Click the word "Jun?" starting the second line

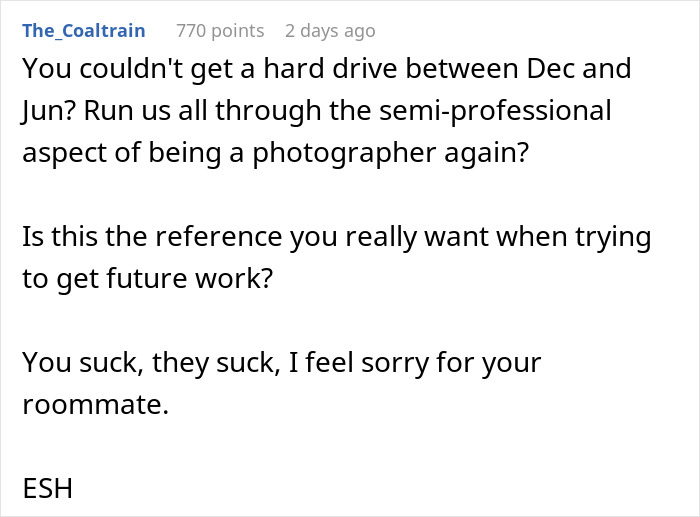coord(46,110)
